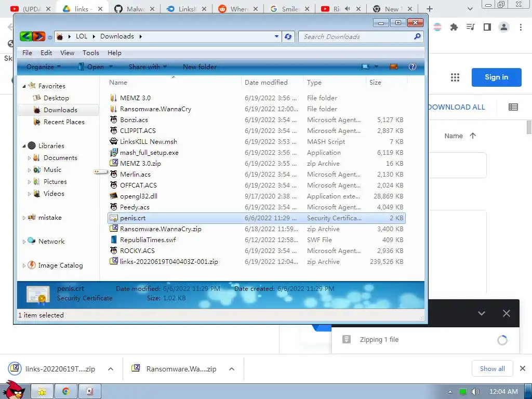Open Chrome three-dot menu
532x399 pixels.
(x=521, y=27)
